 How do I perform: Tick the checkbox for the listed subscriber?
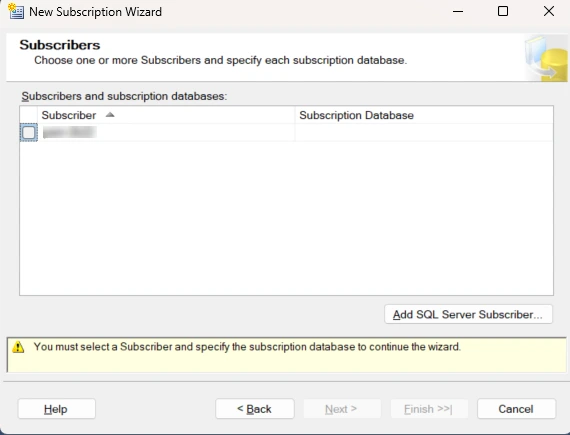(x=29, y=132)
